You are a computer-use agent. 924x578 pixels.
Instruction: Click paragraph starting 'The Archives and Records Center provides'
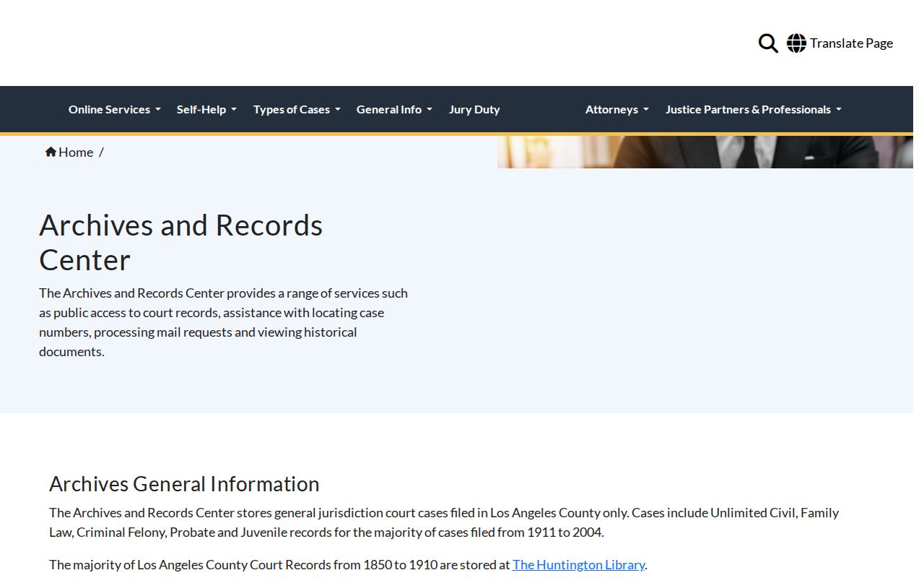[x=224, y=322]
